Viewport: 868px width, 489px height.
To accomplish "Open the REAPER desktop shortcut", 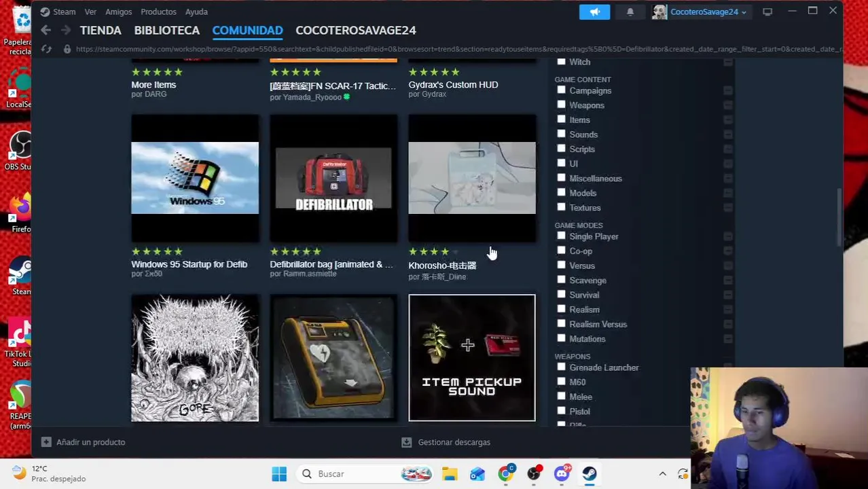I will [x=20, y=405].
